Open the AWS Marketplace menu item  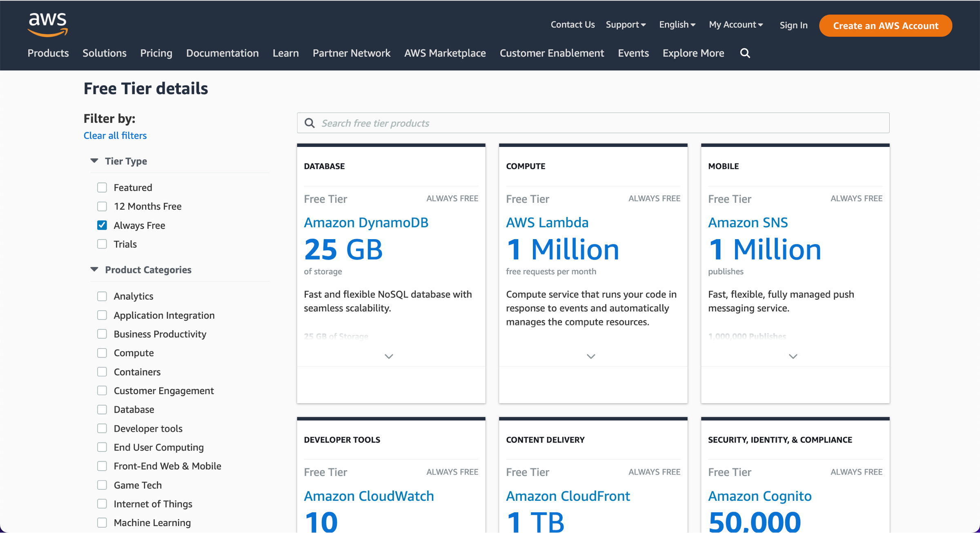[x=445, y=53]
